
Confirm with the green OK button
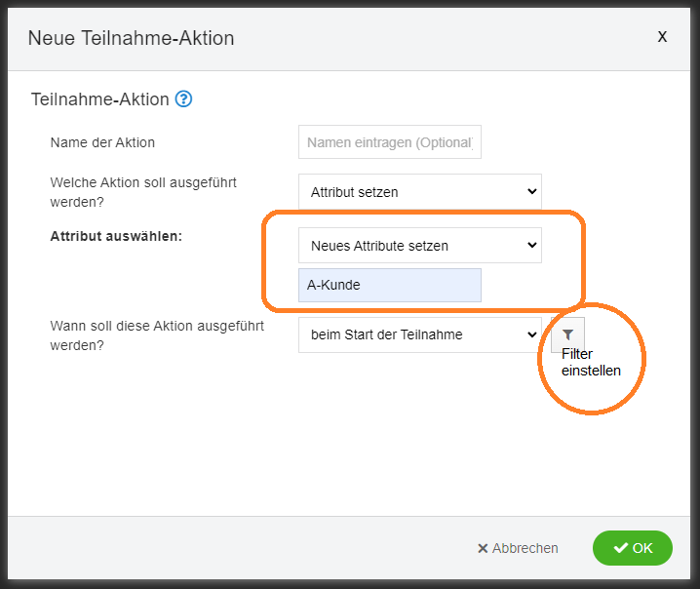(633, 548)
